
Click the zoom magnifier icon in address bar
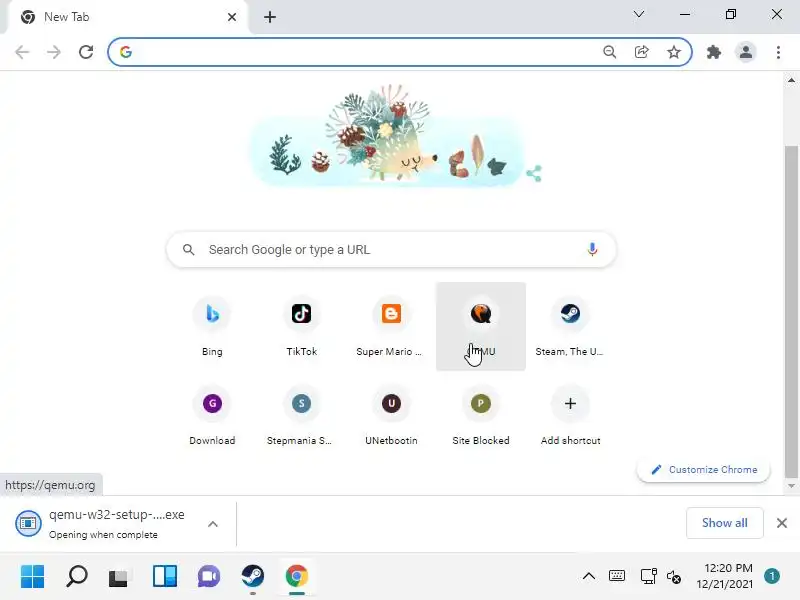coord(609,52)
